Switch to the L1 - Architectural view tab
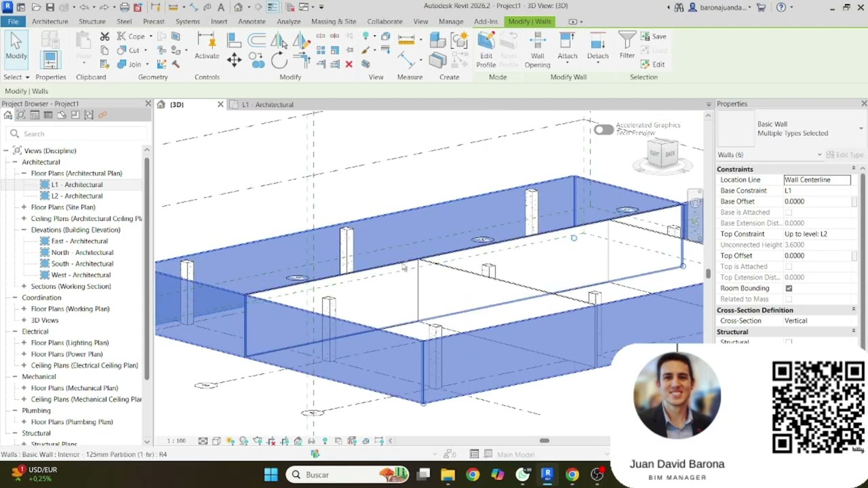868x488 pixels. (x=268, y=104)
